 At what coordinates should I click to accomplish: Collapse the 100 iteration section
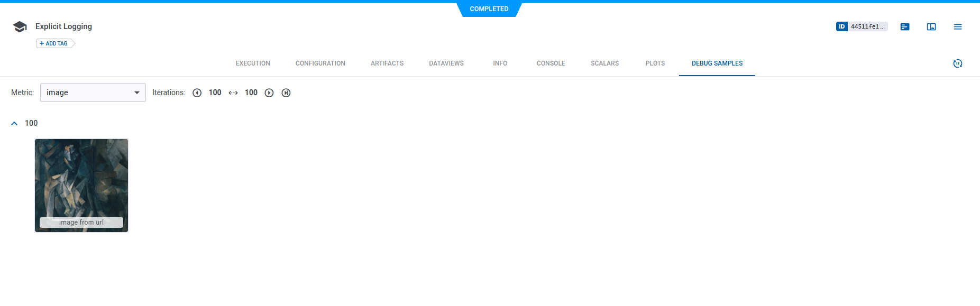click(14, 123)
